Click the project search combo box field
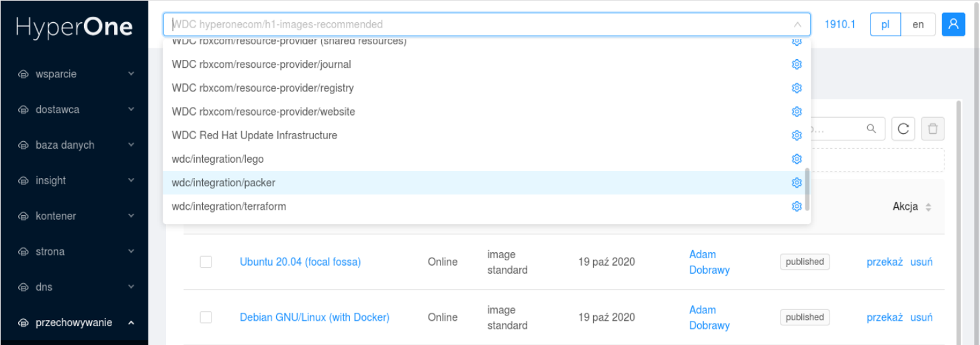This screenshot has width=980, height=345. [x=477, y=24]
